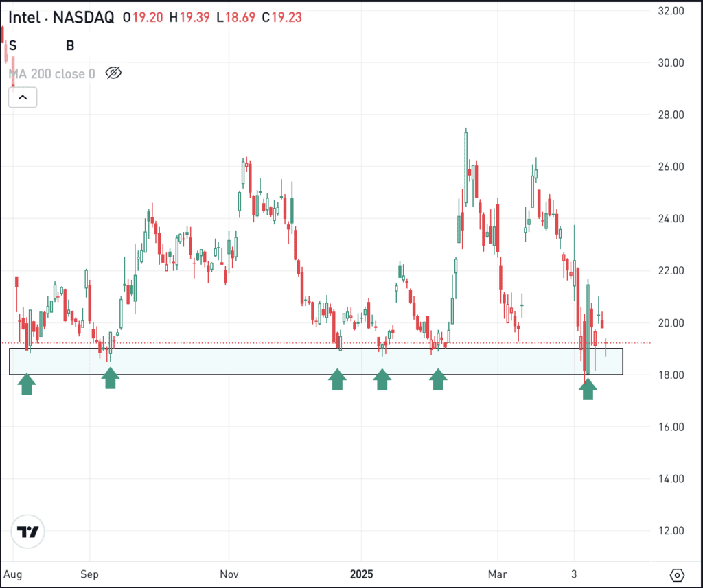Click the 18.00 price axis label
Image resolution: width=703 pixels, height=588 pixels.
[x=671, y=375]
